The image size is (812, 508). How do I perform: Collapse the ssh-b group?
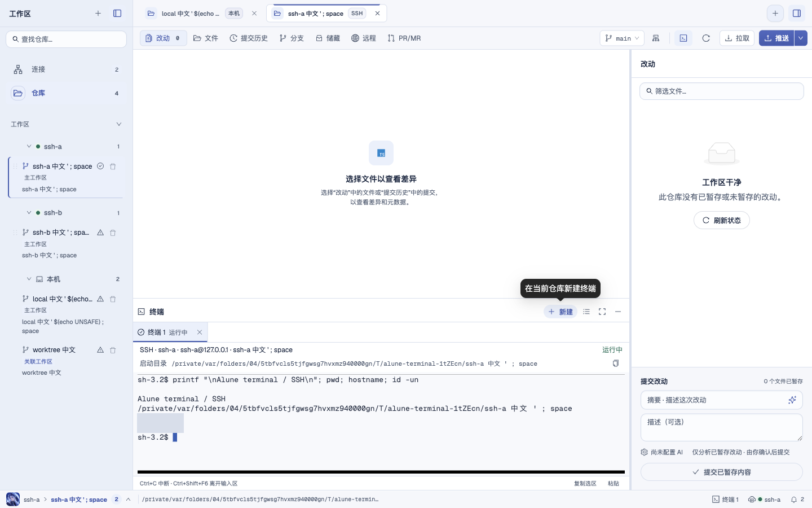29,213
